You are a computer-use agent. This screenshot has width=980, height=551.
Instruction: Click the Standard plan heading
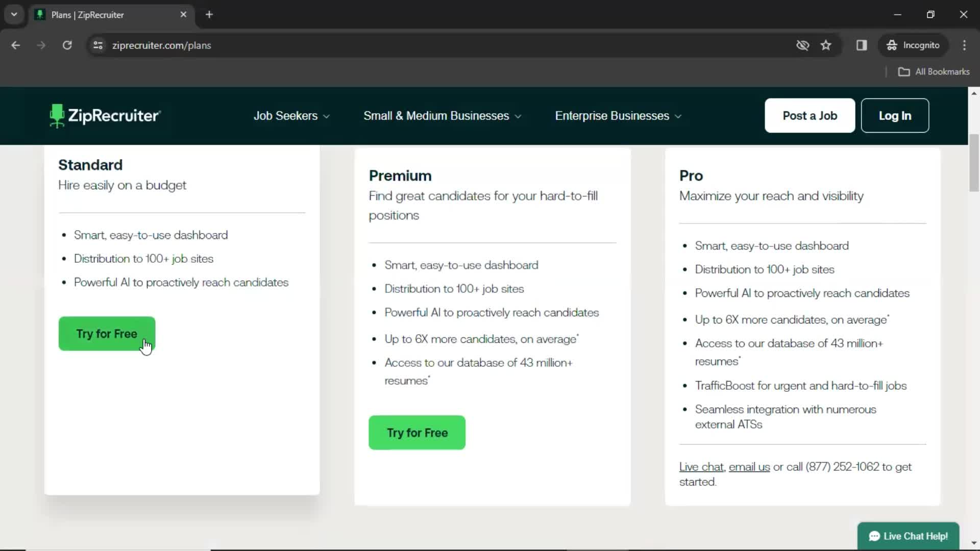(90, 165)
